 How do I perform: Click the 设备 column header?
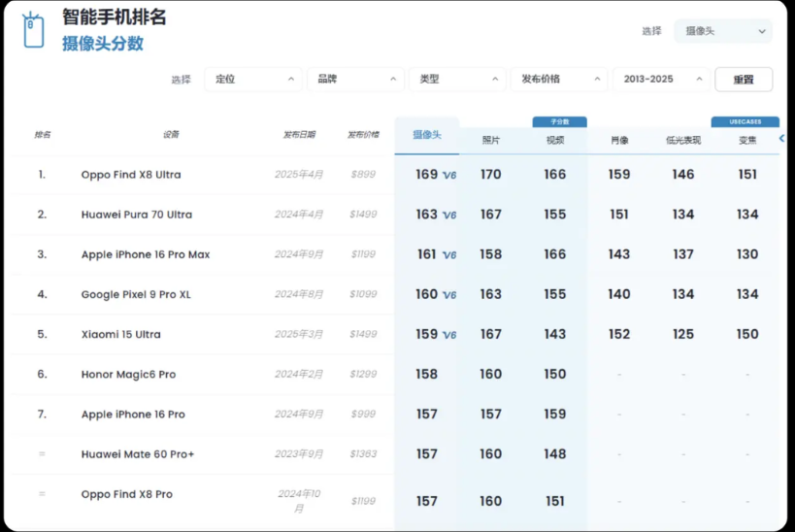click(x=171, y=134)
